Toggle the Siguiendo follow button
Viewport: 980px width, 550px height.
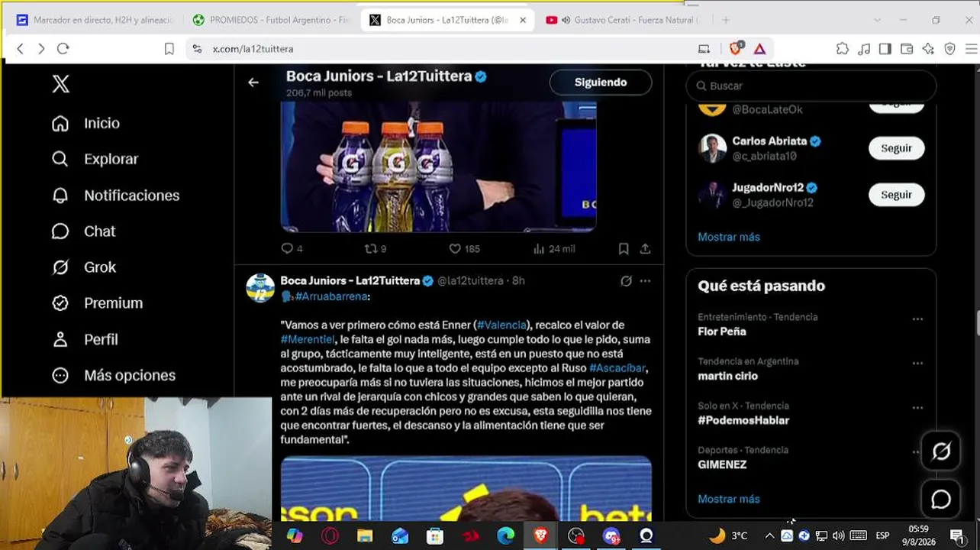point(601,82)
